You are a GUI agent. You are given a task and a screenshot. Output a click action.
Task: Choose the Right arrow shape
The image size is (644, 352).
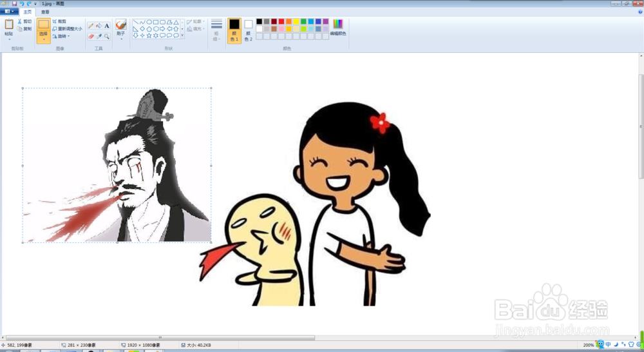coord(162,29)
